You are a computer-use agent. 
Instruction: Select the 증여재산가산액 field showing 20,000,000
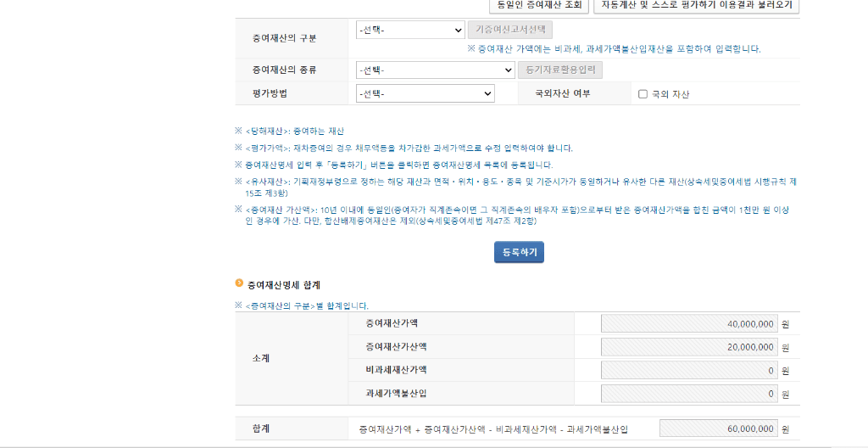(x=688, y=347)
